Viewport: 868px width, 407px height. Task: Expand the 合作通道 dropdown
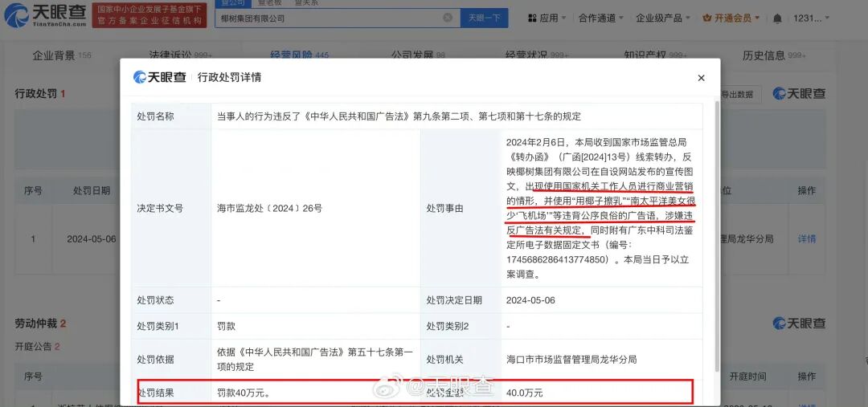click(x=601, y=18)
